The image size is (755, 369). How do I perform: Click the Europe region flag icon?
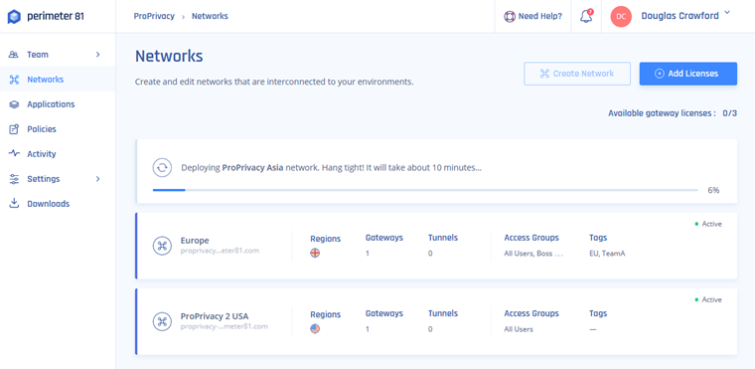[315, 253]
